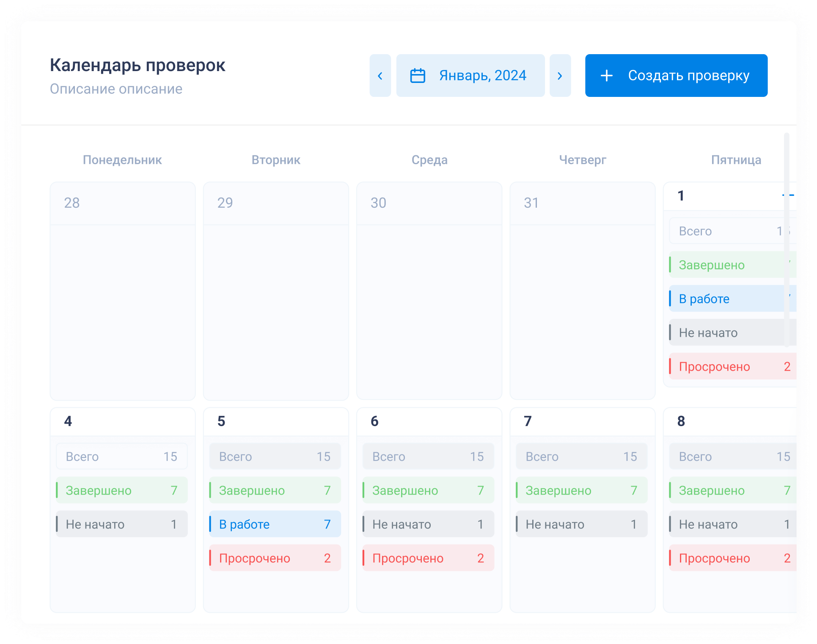
Task: Click Просрочено row on day 8
Action: (x=732, y=558)
